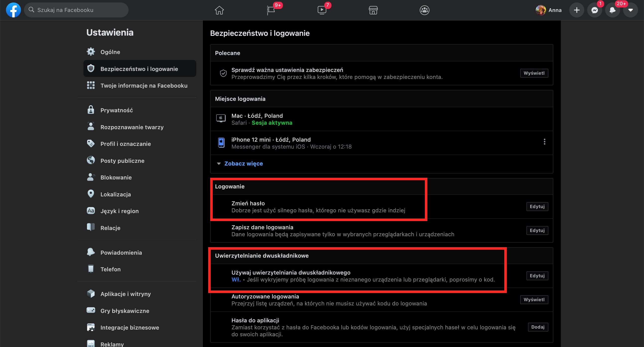The height and width of the screenshot is (347, 644).
Task: Open three-dot menu for iPhone 12 mini
Action: (x=544, y=142)
